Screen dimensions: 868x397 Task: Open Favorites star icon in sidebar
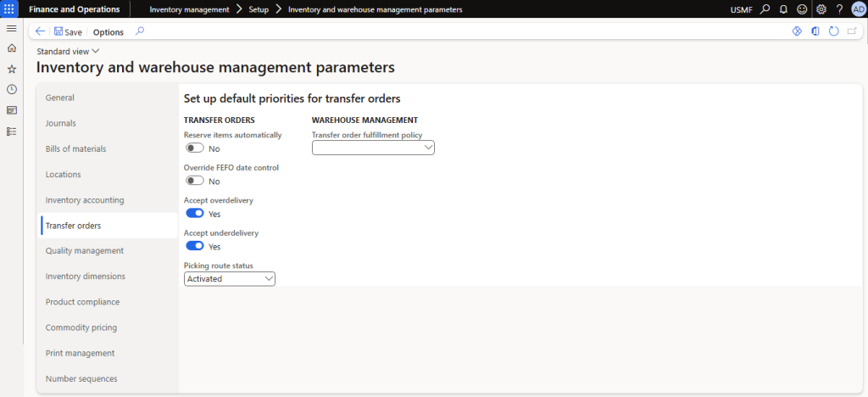(11, 69)
